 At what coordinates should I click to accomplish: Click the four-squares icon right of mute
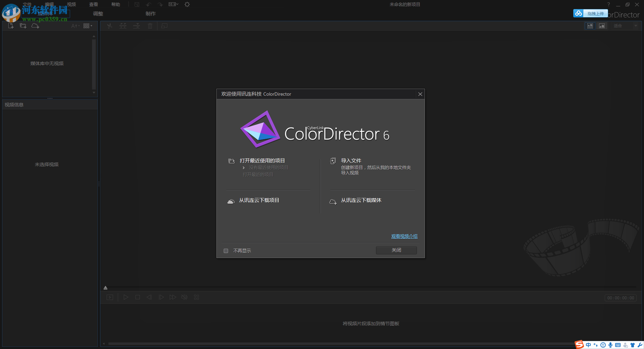tap(197, 297)
